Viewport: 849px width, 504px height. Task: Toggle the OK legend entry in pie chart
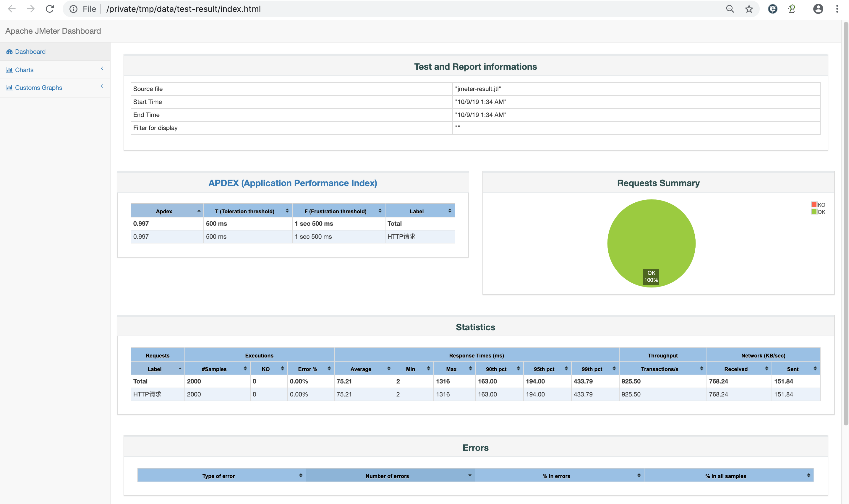(x=818, y=212)
